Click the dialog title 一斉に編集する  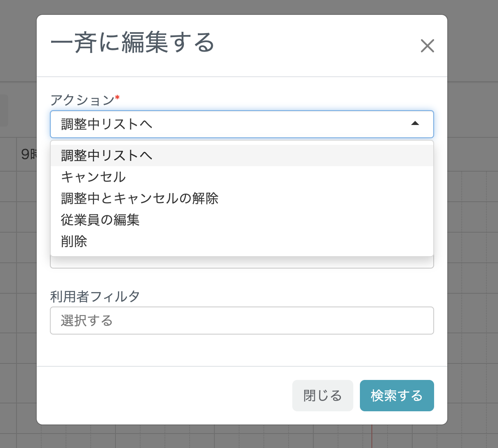[x=132, y=42]
